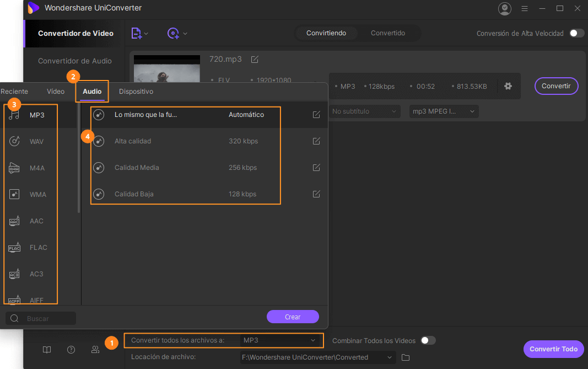The image size is (588, 369).
Task: Edit the Alta calidad preset
Action: click(x=316, y=141)
